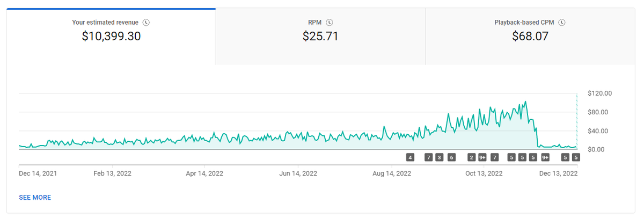Click the $10,399.30 revenue value
The width and height of the screenshot is (644, 218).
[x=111, y=37]
